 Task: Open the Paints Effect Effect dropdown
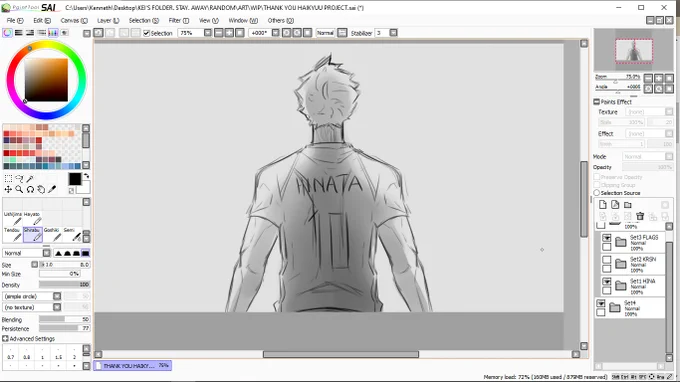coord(669,134)
